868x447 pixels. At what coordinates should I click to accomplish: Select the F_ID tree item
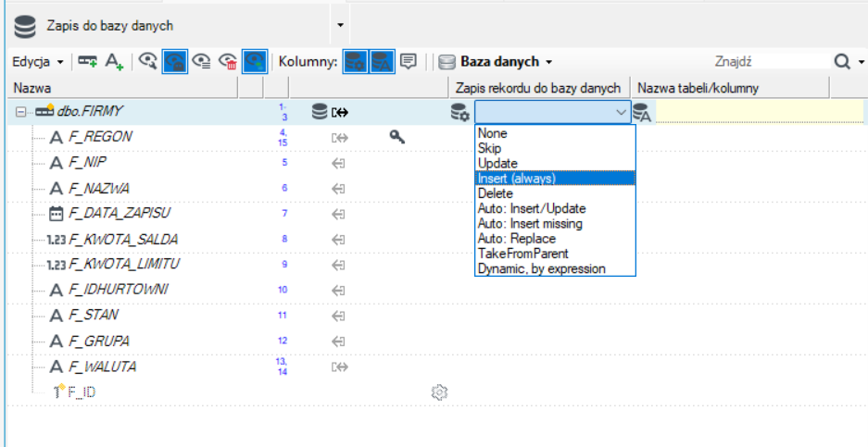point(82,392)
